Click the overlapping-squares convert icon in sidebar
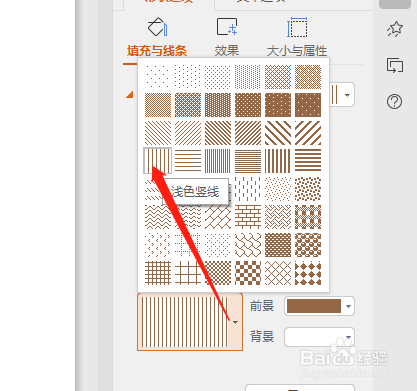 click(395, 65)
